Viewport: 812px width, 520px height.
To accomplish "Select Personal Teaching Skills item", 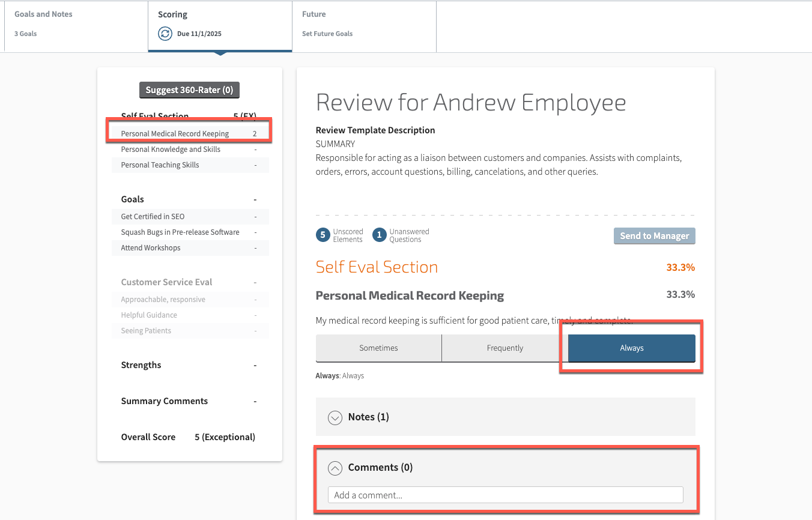I will point(190,165).
